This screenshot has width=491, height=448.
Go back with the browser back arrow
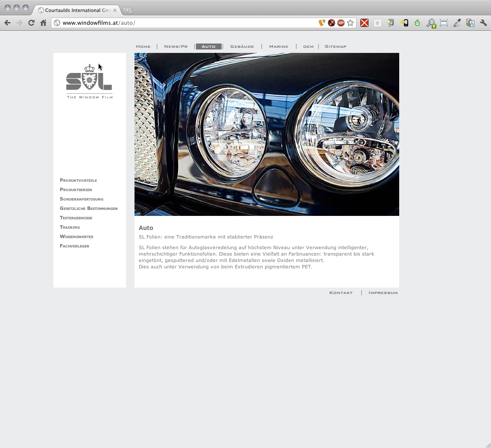click(8, 23)
